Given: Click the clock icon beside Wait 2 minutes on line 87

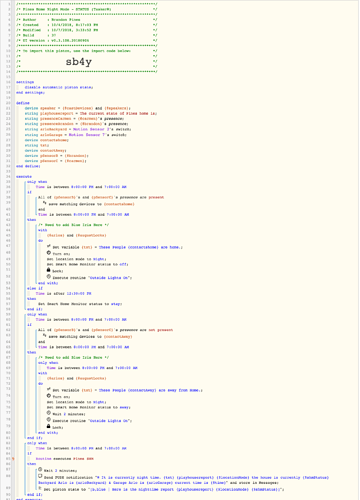Looking at the screenshot, I should (40, 469).
